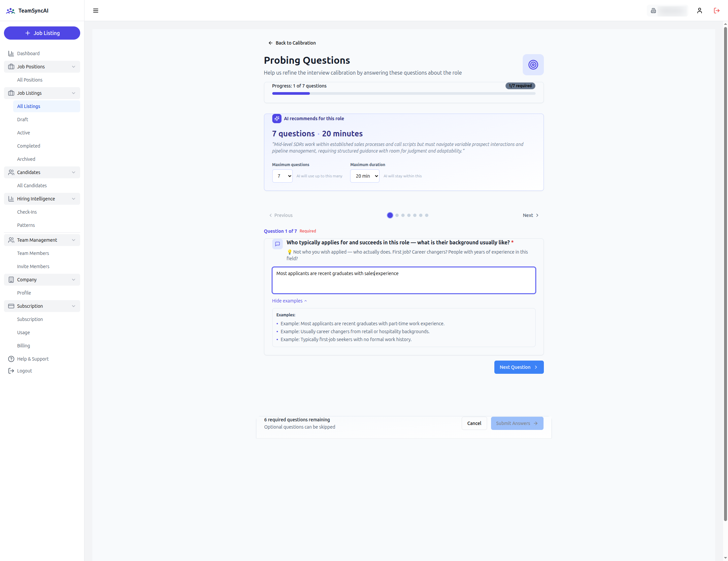Open the user profile icon at top right
728x561 pixels.
pyautogui.click(x=699, y=10)
